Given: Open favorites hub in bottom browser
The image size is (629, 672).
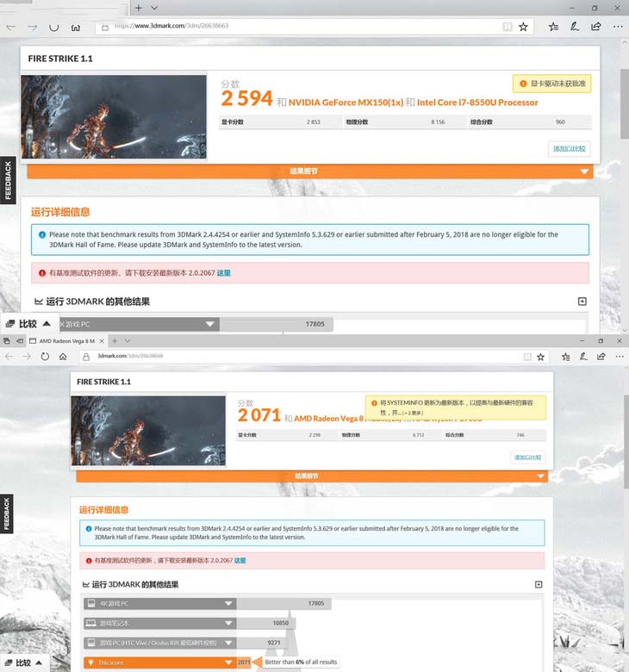Looking at the screenshot, I should [x=565, y=357].
